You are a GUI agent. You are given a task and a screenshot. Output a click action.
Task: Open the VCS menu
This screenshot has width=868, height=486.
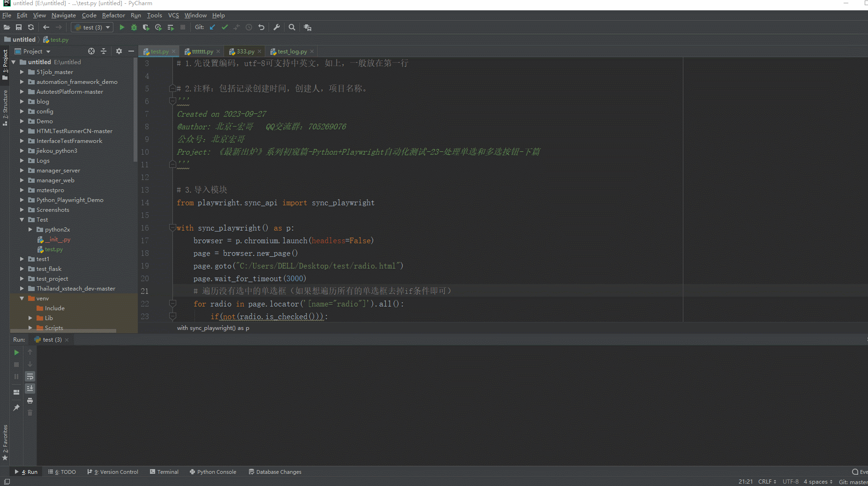click(173, 15)
